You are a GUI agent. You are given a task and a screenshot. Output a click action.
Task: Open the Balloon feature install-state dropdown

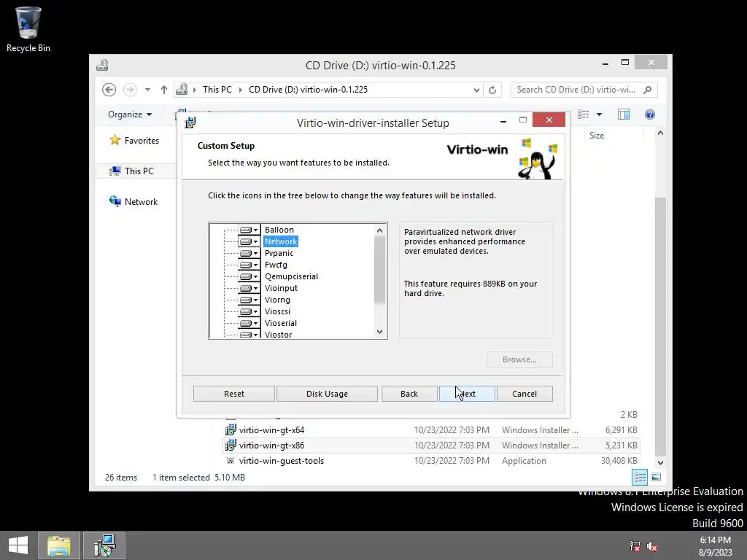249,230
